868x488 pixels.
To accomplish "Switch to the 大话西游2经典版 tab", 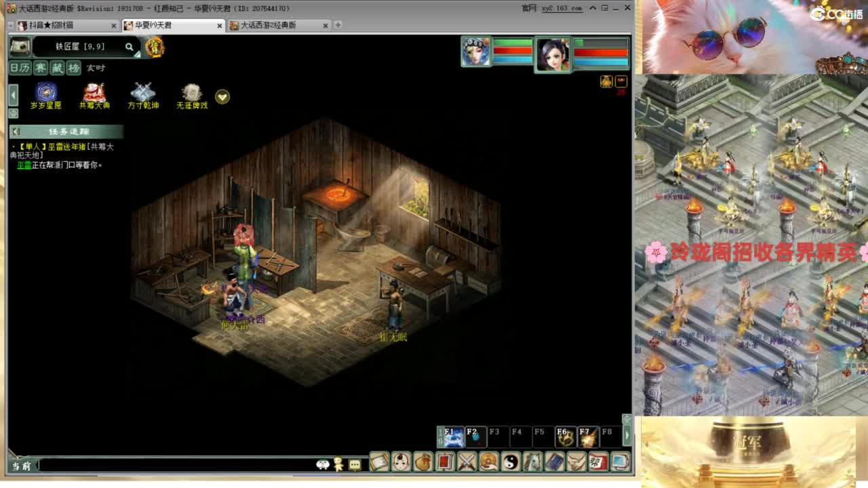I will coord(279,25).
